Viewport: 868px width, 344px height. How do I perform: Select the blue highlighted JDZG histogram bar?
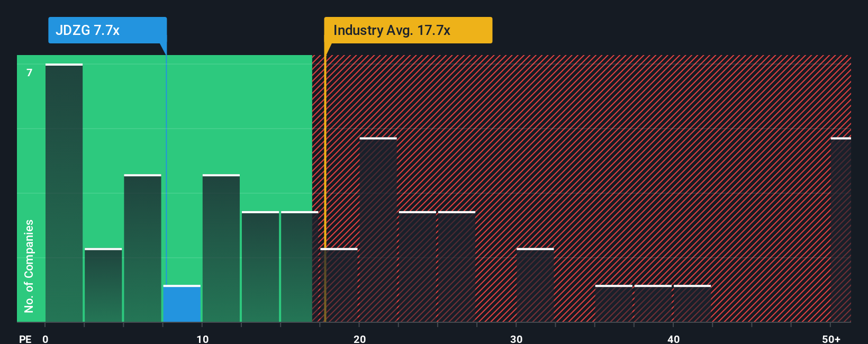[x=182, y=304]
